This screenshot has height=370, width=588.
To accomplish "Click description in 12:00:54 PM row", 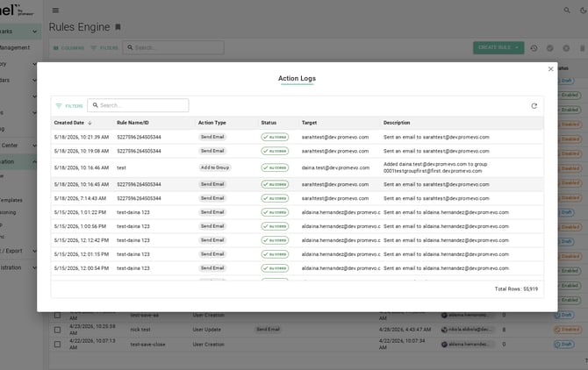I will [x=446, y=268].
